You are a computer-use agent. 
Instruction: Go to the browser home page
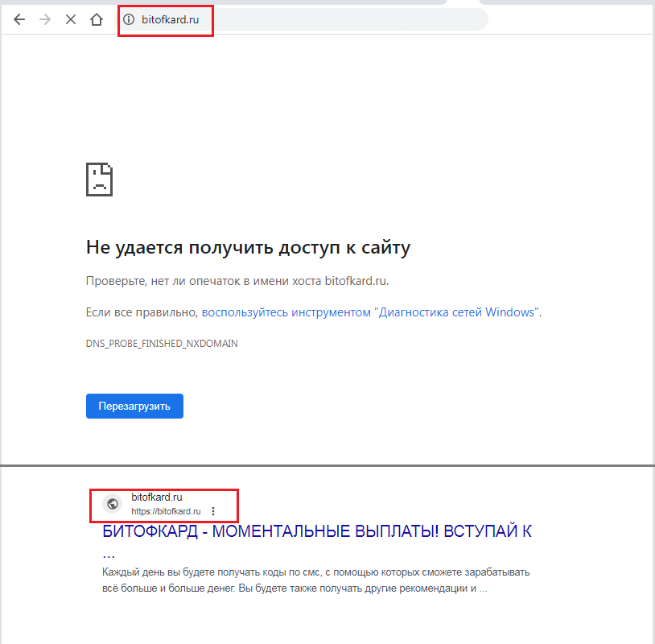point(97,19)
